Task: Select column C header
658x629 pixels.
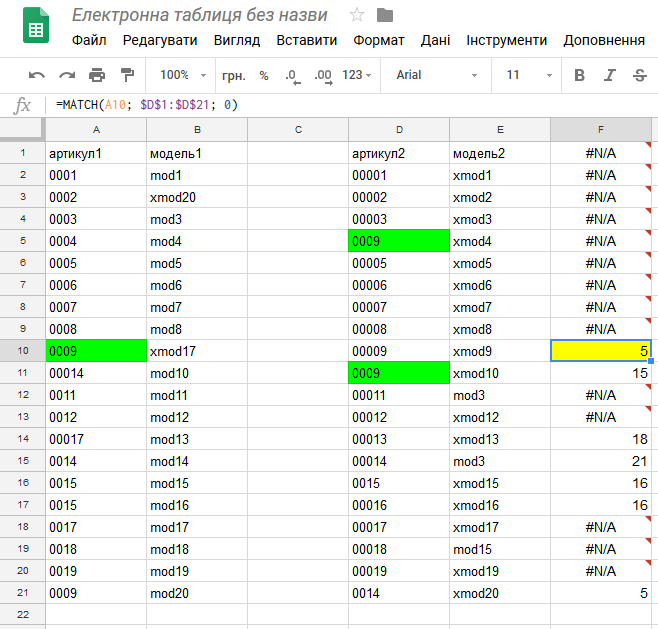Action: pos(298,130)
